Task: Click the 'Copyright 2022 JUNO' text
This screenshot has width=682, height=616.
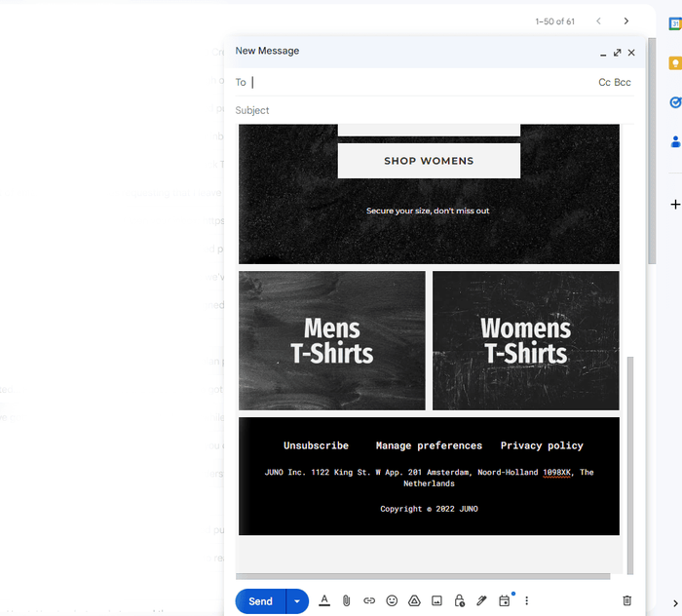Action: pos(429,509)
